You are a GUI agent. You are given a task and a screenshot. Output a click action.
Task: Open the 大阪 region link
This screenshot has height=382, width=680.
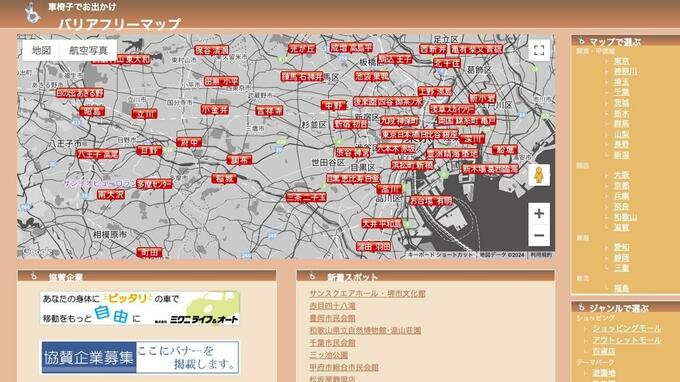pos(621,176)
